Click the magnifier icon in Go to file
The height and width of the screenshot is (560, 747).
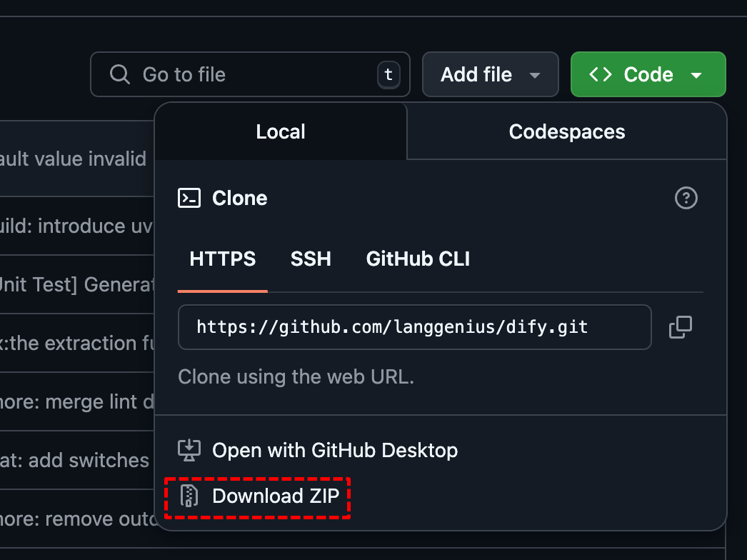pyautogui.click(x=119, y=75)
